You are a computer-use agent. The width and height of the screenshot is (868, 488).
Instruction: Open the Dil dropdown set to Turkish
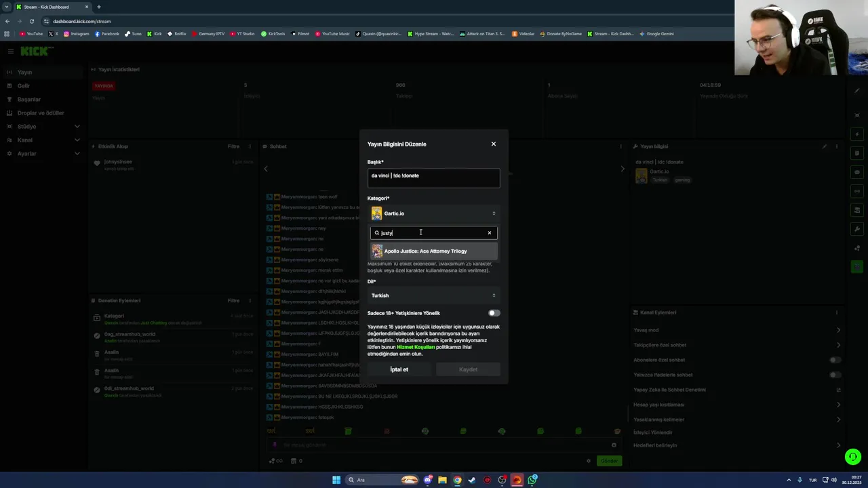click(x=433, y=296)
